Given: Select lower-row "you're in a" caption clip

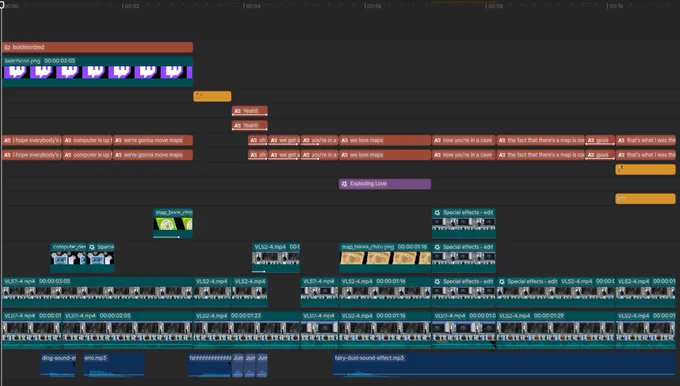Looking at the screenshot, I should pyautogui.click(x=319, y=155).
